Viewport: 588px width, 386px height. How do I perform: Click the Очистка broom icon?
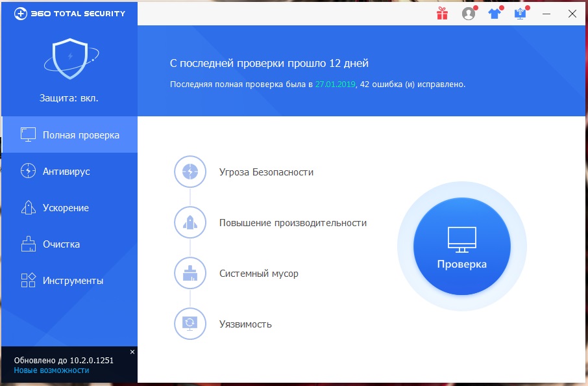coord(28,244)
